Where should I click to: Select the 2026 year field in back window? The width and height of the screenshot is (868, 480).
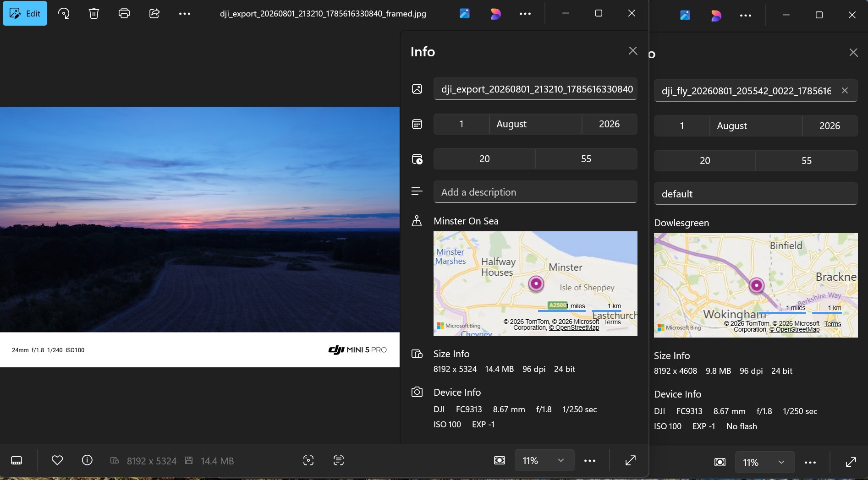click(830, 126)
